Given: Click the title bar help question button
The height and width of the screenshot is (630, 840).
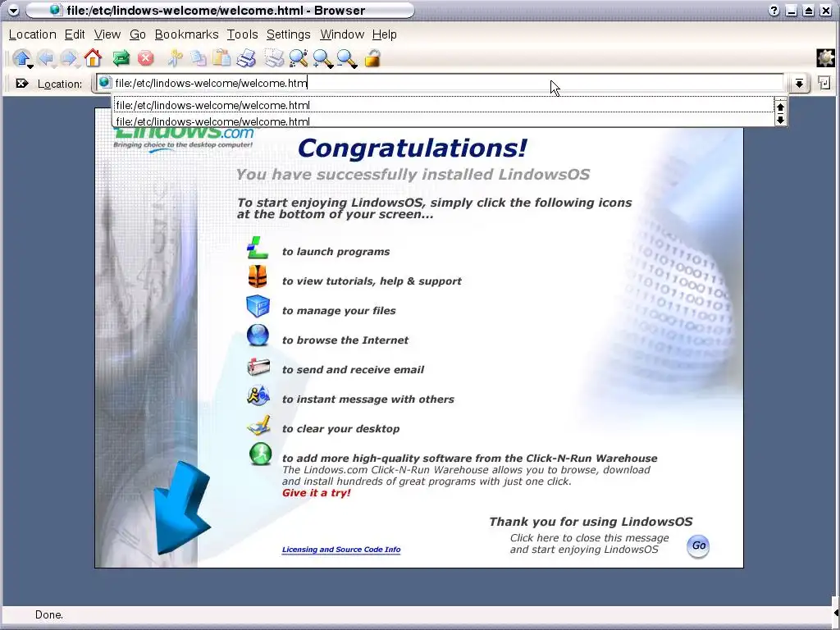Looking at the screenshot, I should 774,10.
